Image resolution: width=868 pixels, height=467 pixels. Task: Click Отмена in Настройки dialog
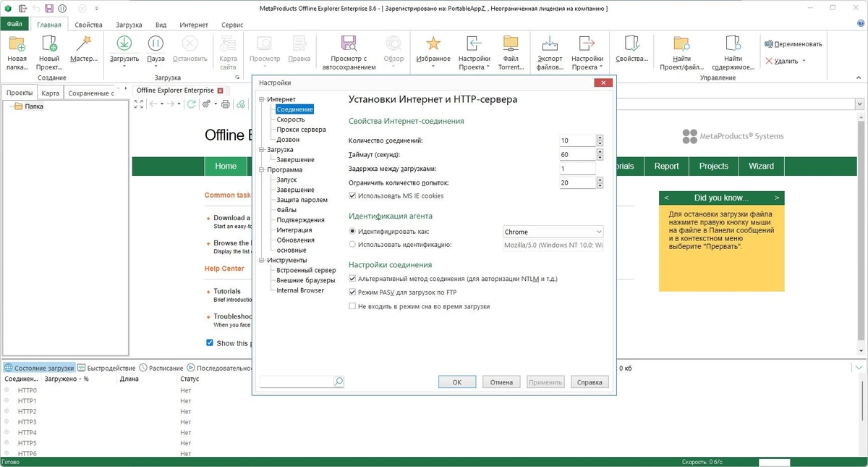coord(501,382)
